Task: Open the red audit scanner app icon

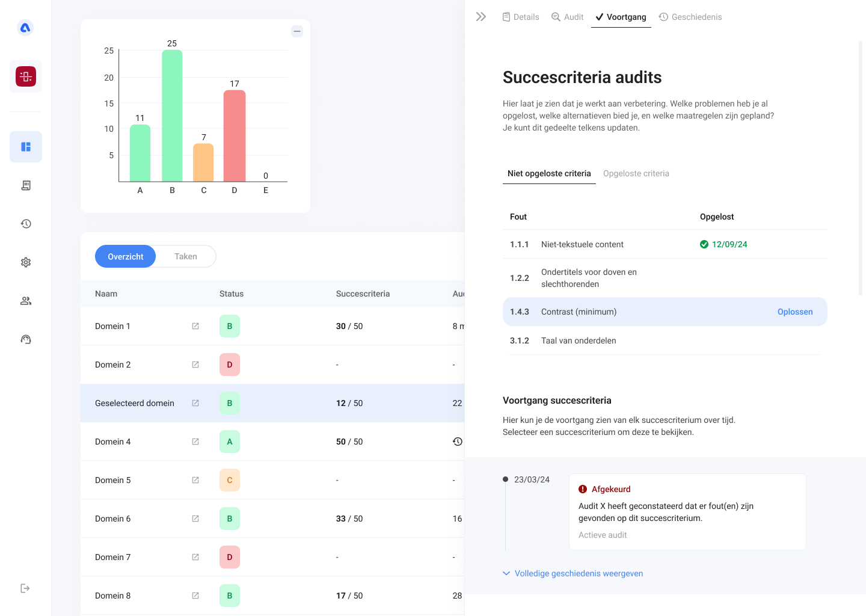Action: [25, 76]
